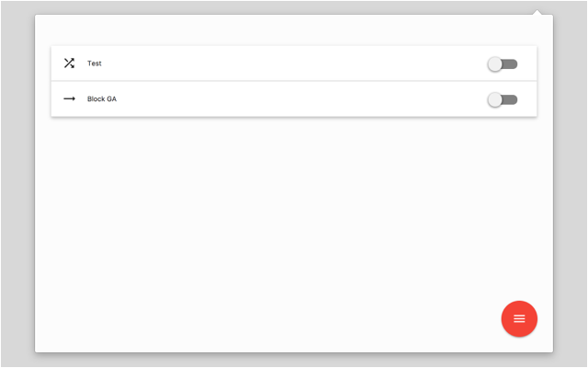Image resolution: width=588 pixels, height=368 pixels.
Task: Select the Block GA rule name
Action: (102, 98)
